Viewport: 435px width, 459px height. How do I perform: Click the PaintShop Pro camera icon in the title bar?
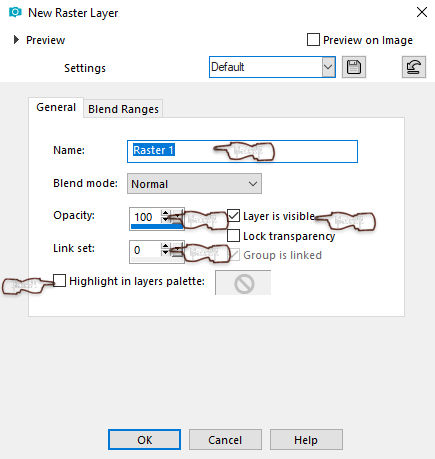coord(15,12)
